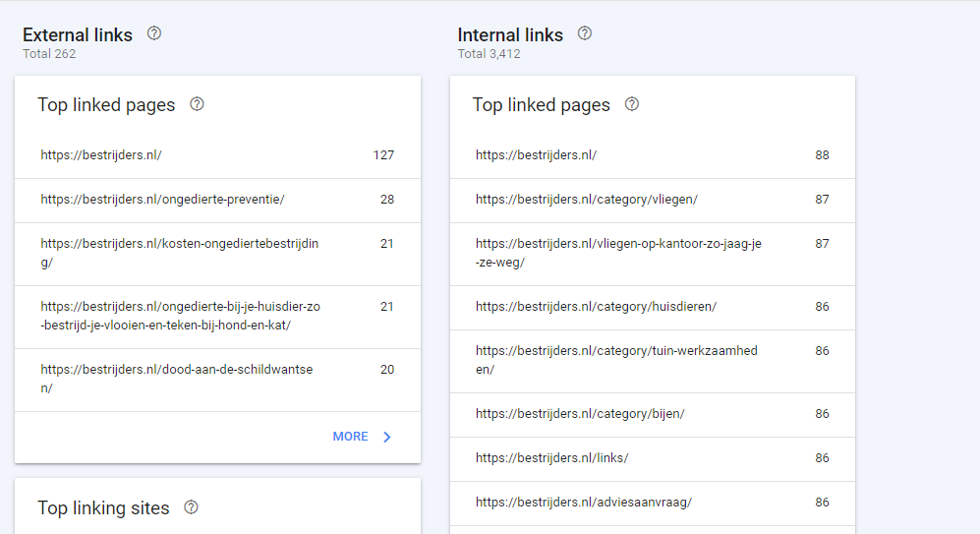Select the category/vliegen internal row
Viewport: 980px width, 534px height.
pyautogui.click(x=653, y=200)
